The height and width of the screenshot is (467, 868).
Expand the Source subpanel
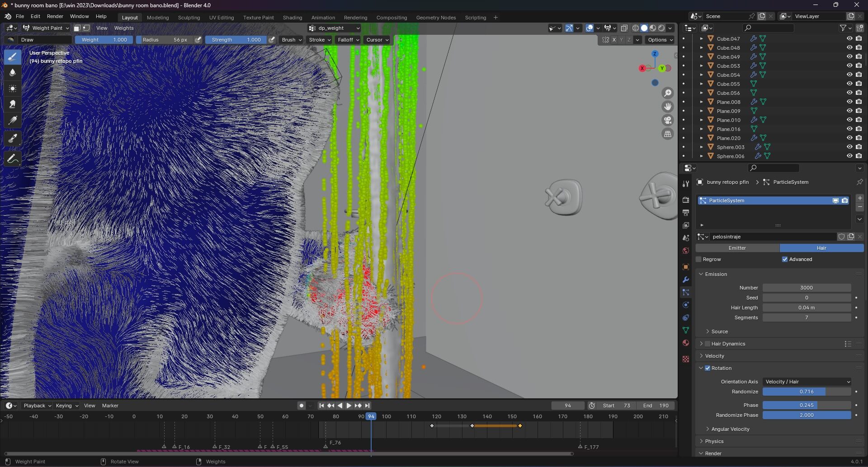pyautogui.click(x=719, y=332)
